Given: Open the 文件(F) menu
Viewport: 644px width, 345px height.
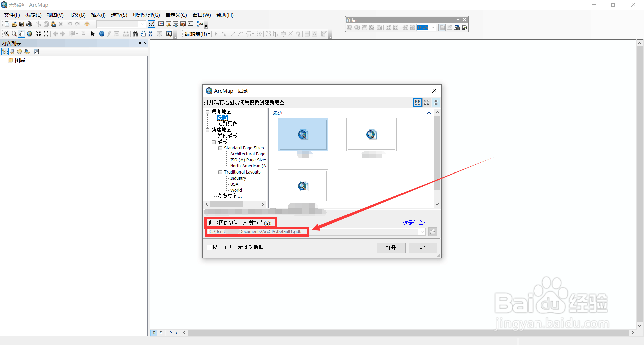Looking at the screenshot, I should (x=12, y=15).
